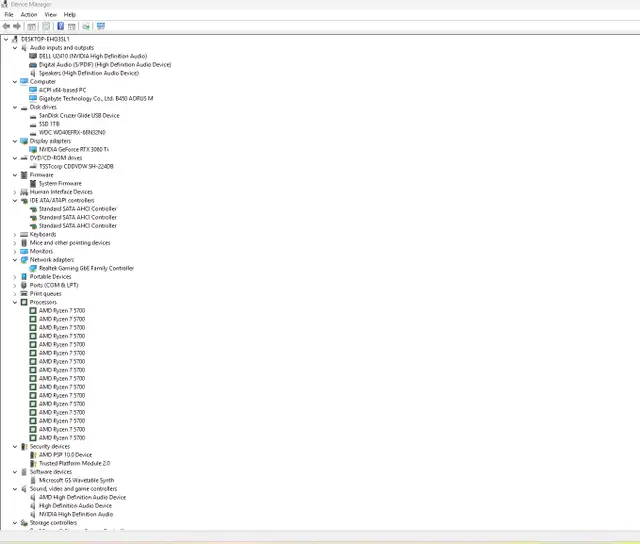The width and height of the screenshot is (640, 544).
Task: Collapse the Network adapters chevron
Action: 15,260
